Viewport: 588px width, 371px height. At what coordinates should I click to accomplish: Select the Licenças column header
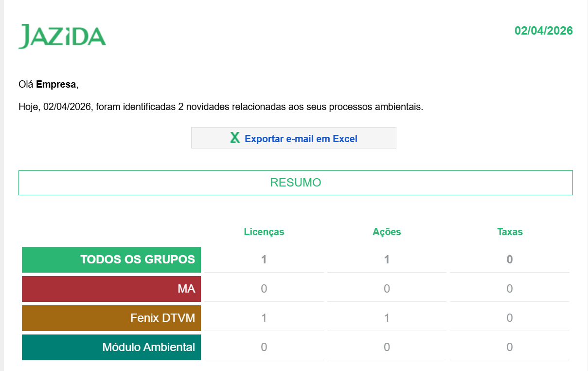pos(264,232)
